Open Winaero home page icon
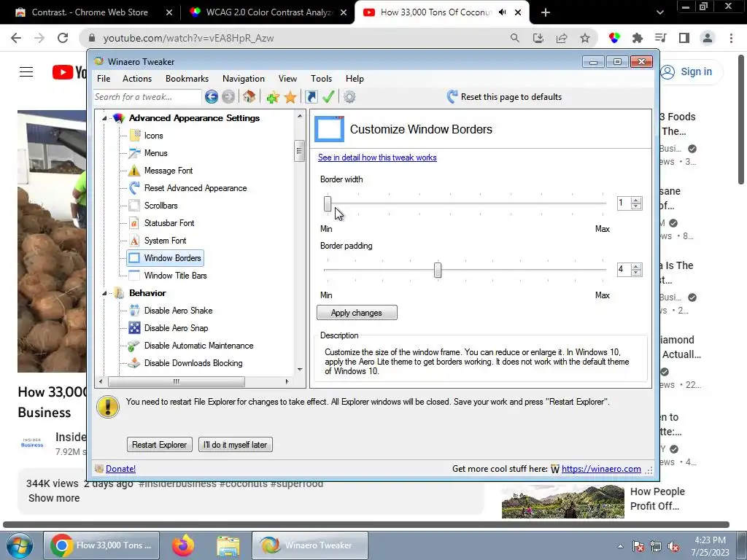Viewport: 747px width, 560px height. click(249, 97)
